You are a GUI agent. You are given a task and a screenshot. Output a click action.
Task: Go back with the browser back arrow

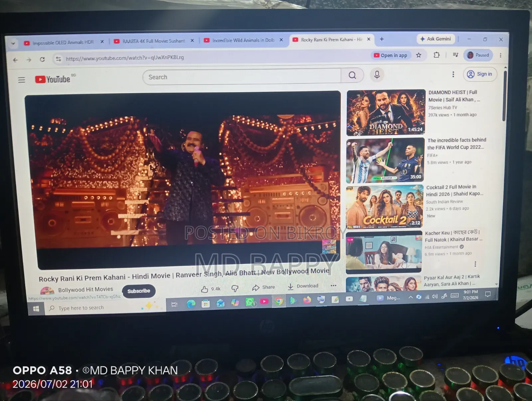pyautogui.click(x=15, y=60)
